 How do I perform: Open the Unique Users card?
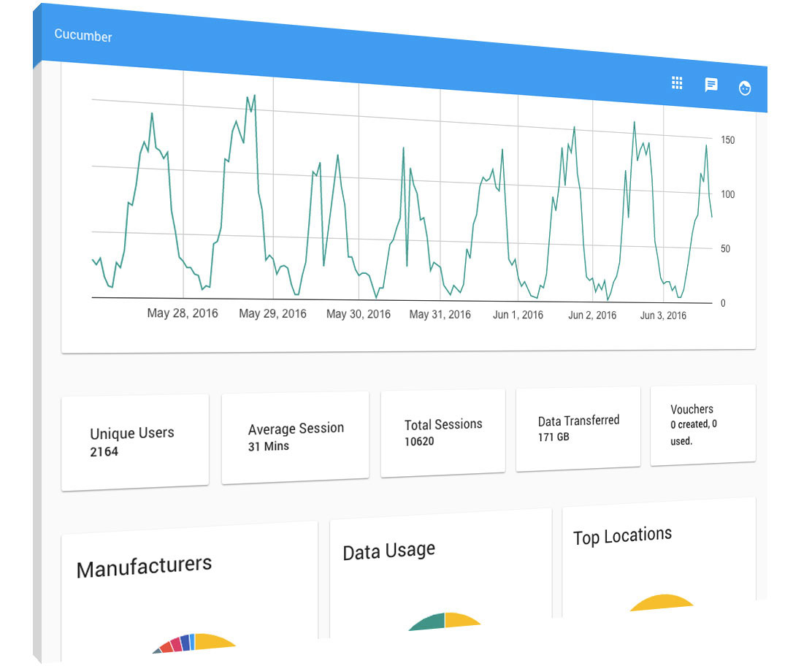tap(134, 442)
